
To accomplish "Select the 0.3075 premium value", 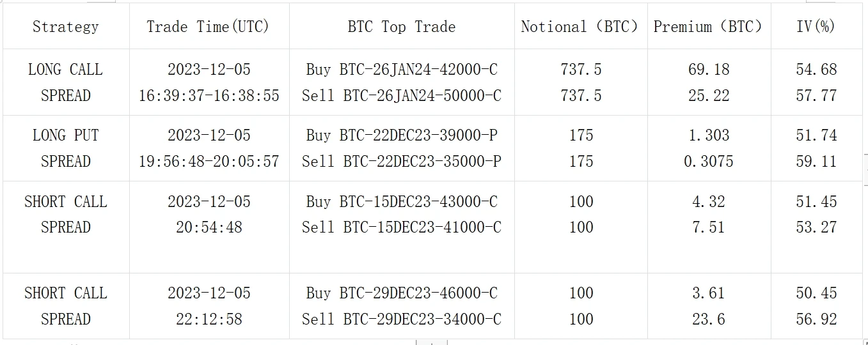I will tap(708, 162).
